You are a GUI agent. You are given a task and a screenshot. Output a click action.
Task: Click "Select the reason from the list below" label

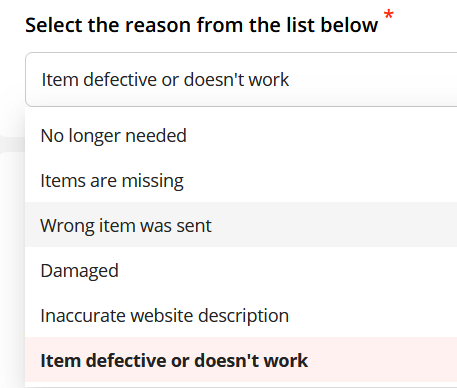coord(202,25)
